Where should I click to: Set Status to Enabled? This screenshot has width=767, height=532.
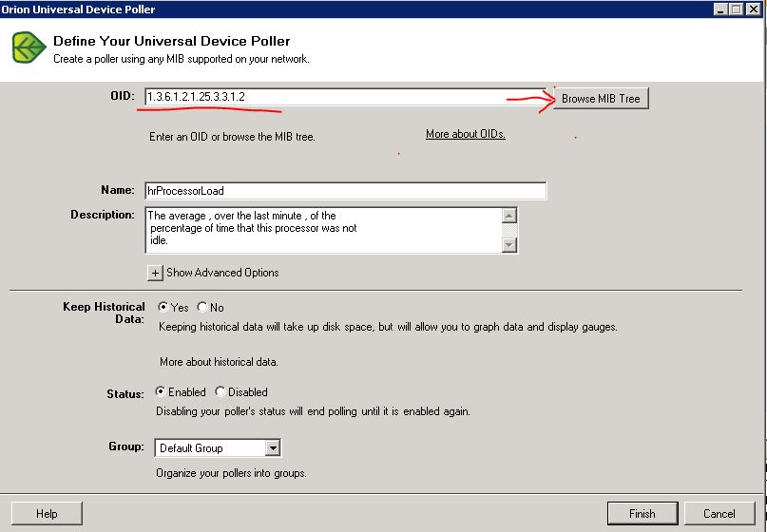(x=161, y=391)
